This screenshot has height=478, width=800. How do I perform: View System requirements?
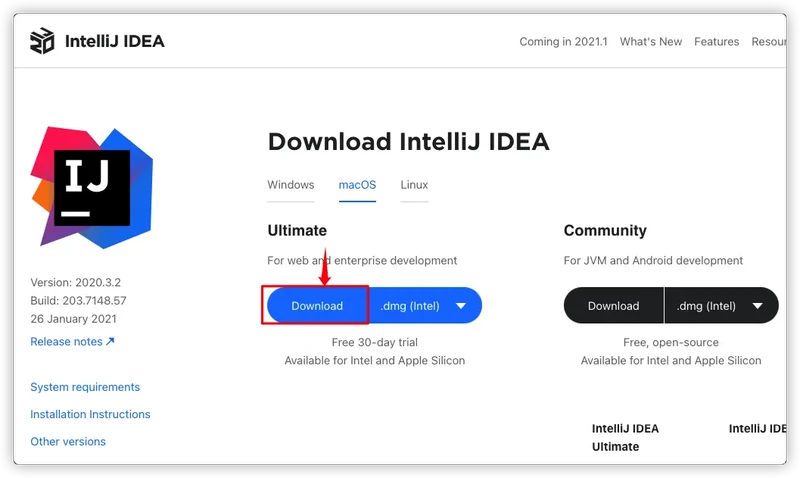click(85, 387)
